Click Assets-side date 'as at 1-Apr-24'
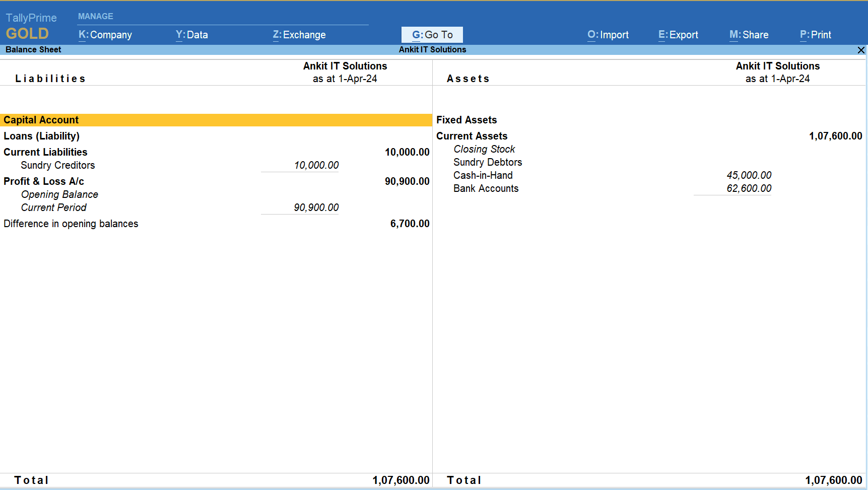 777,79
